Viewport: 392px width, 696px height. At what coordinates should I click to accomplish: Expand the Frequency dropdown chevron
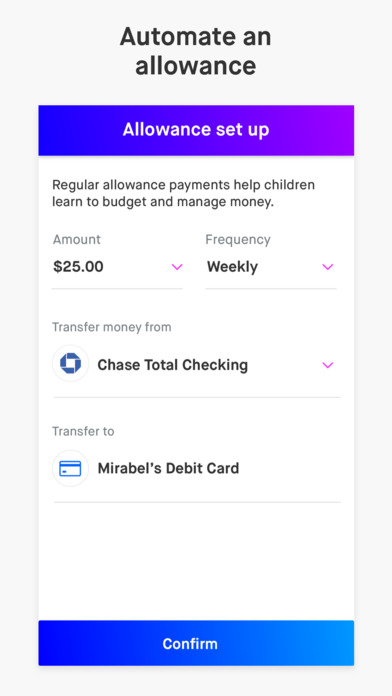pos(328,267)
